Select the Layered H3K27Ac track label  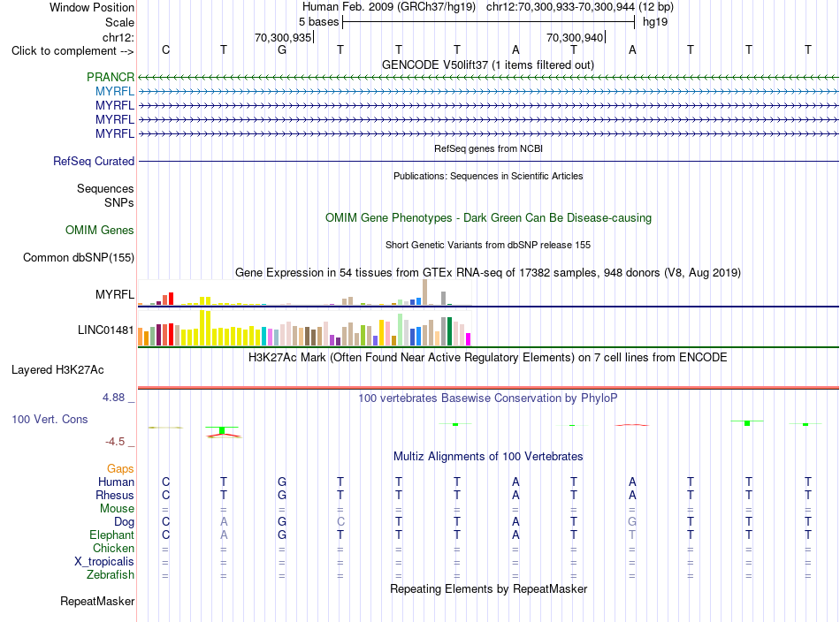[x=57, y=370]
